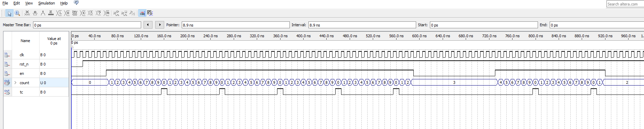The width and height of the screenshot is (644, 129).
Task: Click the tc output pin icon
Action: point(7,92)
